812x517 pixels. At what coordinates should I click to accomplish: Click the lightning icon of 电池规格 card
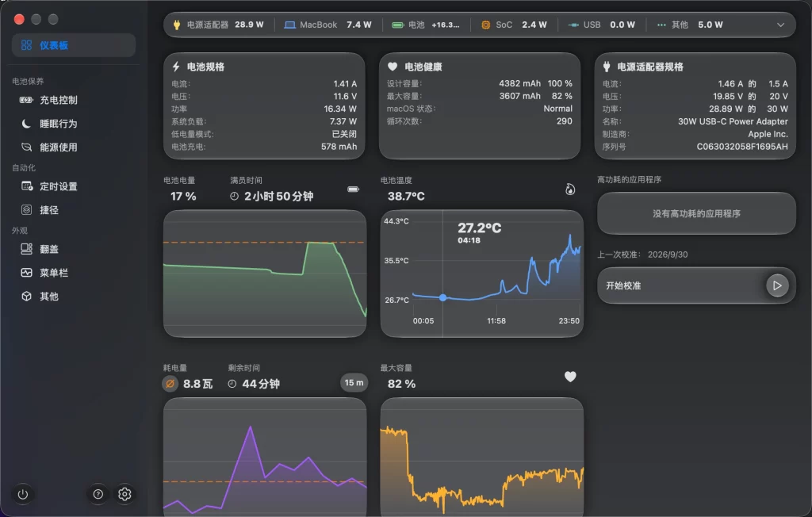click(x=176, y=67)
